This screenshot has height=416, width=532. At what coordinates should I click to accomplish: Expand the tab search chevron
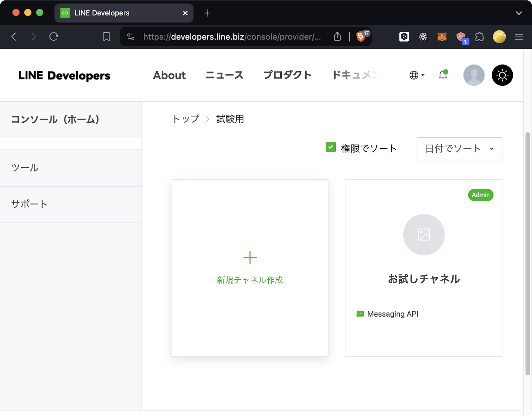click(x=519, y=13)
